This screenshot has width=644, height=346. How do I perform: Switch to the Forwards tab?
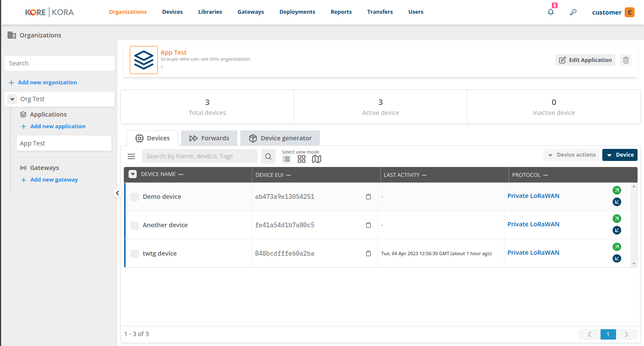point(209,138)
